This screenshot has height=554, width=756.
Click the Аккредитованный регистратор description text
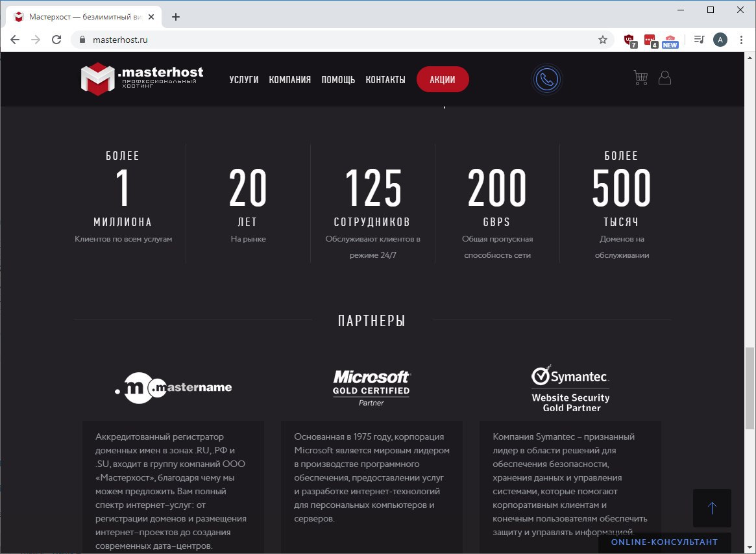point(171,491)
